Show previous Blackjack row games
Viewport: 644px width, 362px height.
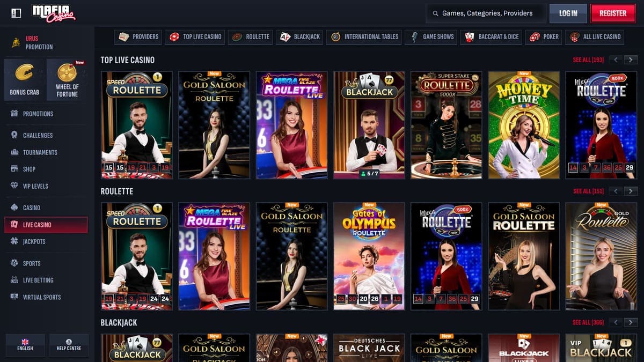click(x=617, y=322)
